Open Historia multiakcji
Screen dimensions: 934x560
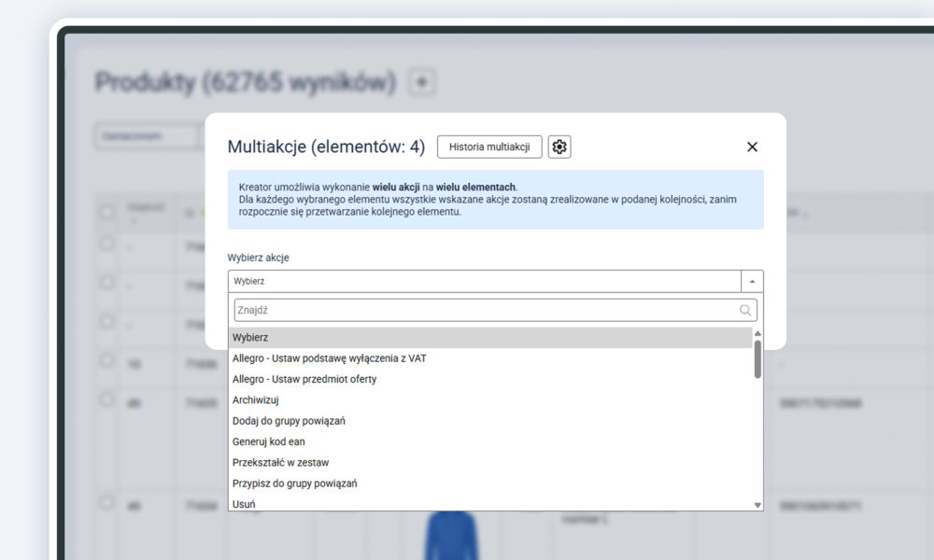pos(489,147)
